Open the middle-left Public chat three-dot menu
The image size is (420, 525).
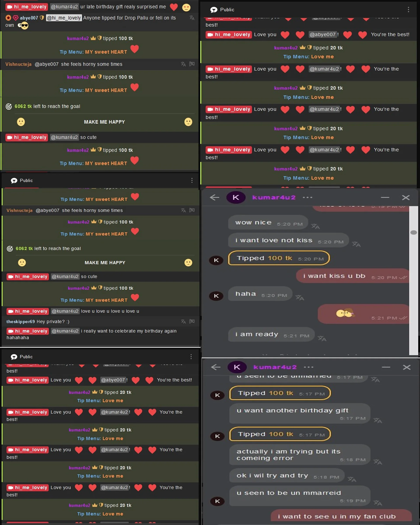192,180
